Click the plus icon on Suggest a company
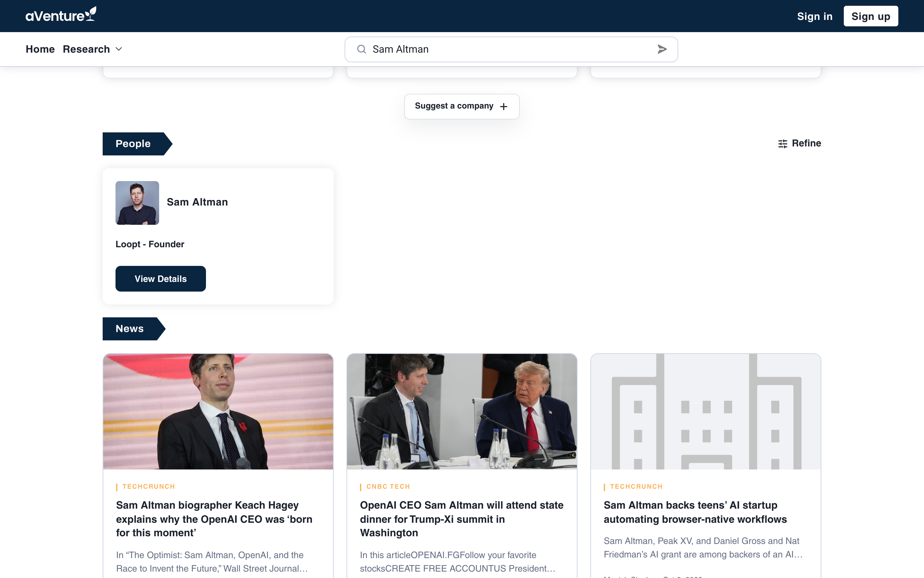Viewport: 924px width, 578px height. point(504,107)
